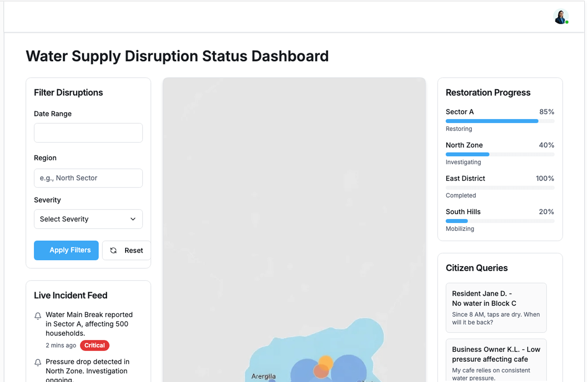588x382 pixels.
Task: Focus the Region text field
Action: [x=88, y=178]
